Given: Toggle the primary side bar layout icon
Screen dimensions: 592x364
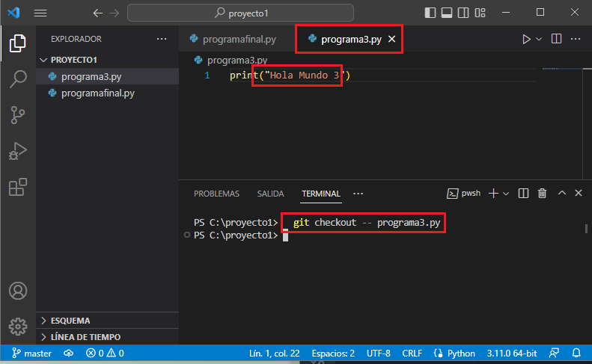Looking at the screenshot, I should tap(430, 13).
